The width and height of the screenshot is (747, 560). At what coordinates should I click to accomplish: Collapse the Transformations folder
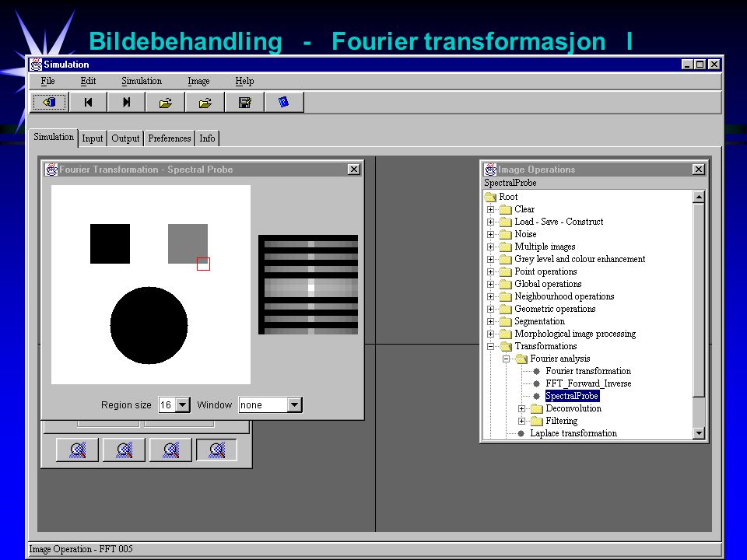tap(490, 346)
